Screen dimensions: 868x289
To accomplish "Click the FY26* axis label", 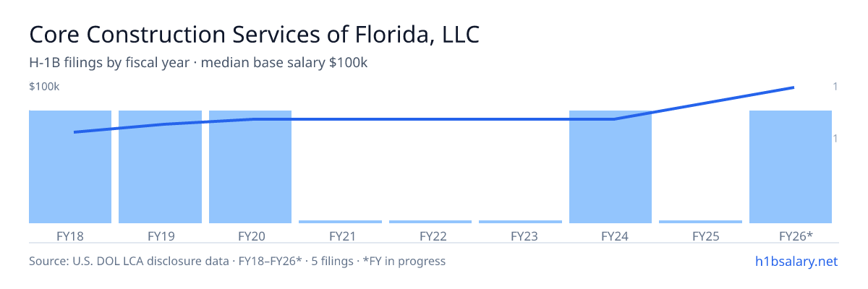I will [796, 236].
